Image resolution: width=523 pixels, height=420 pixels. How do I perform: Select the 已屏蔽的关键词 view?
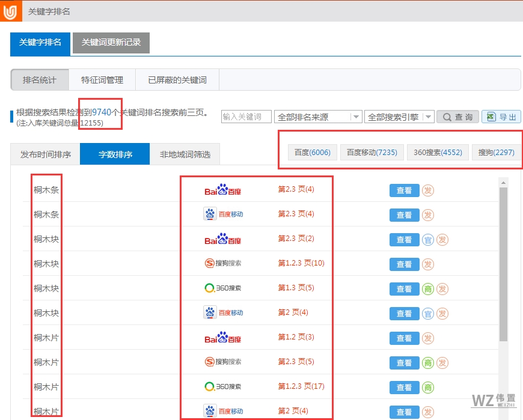[x=177, y=79]
